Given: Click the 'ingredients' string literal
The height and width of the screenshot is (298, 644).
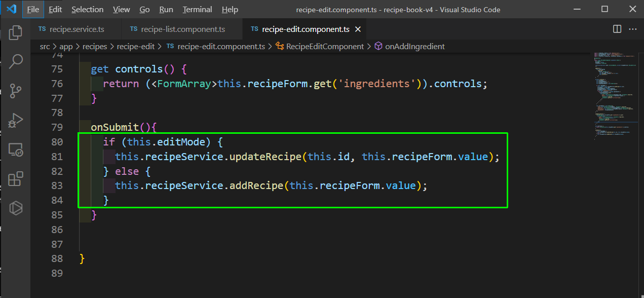Looking at the screenshot, I should pos(376,84).
